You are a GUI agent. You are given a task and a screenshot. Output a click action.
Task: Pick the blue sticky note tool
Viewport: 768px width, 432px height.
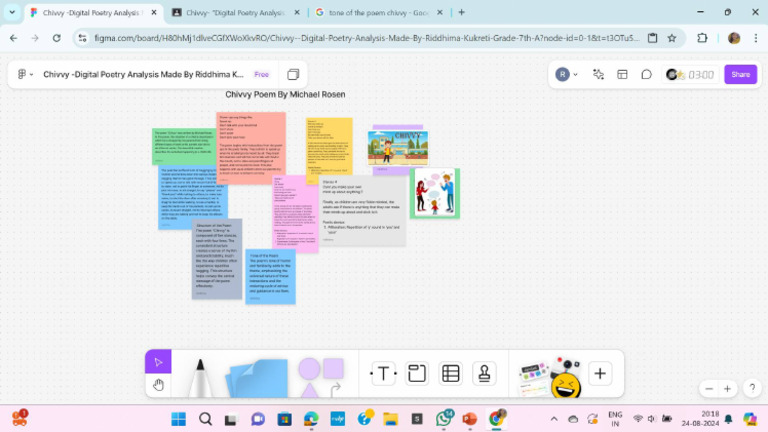coord(257,377)
